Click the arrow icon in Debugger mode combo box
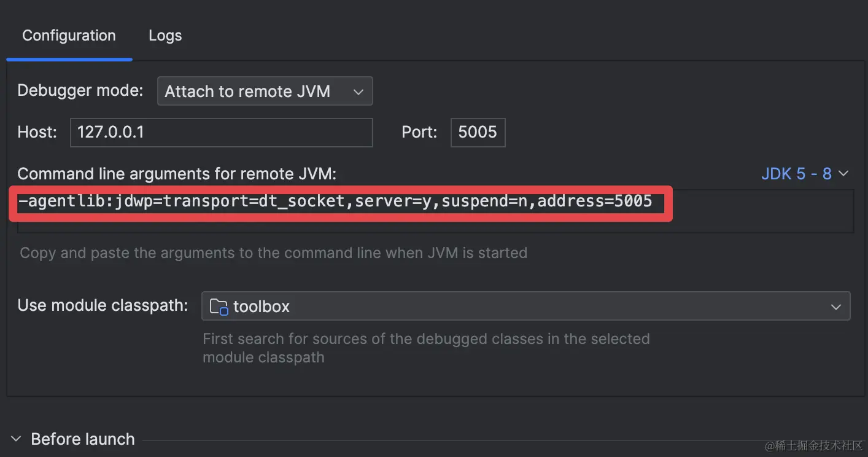Viewport: 868px width, 457px height. tap(358, 92)
